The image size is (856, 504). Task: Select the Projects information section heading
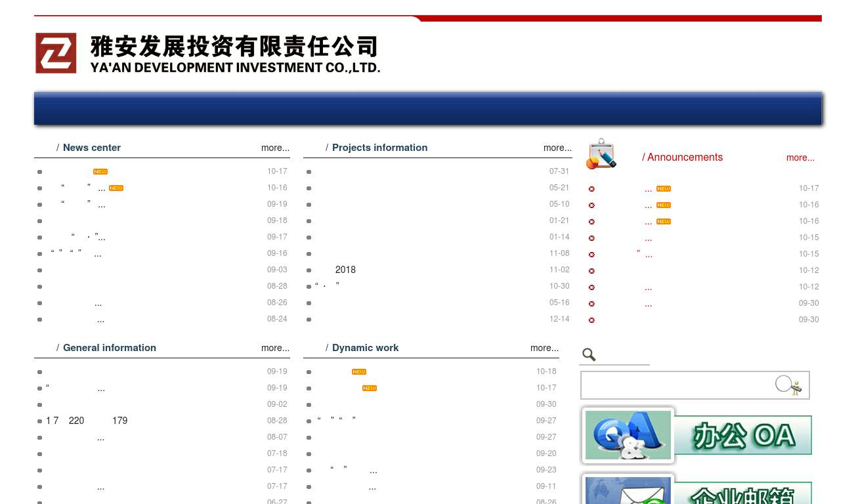click(379, 148)
